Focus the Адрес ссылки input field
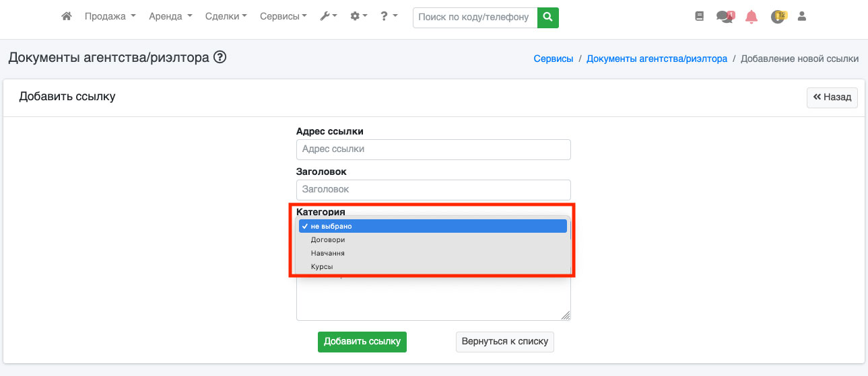This screenshot has height=376, width=868. (x=434, y=149)
